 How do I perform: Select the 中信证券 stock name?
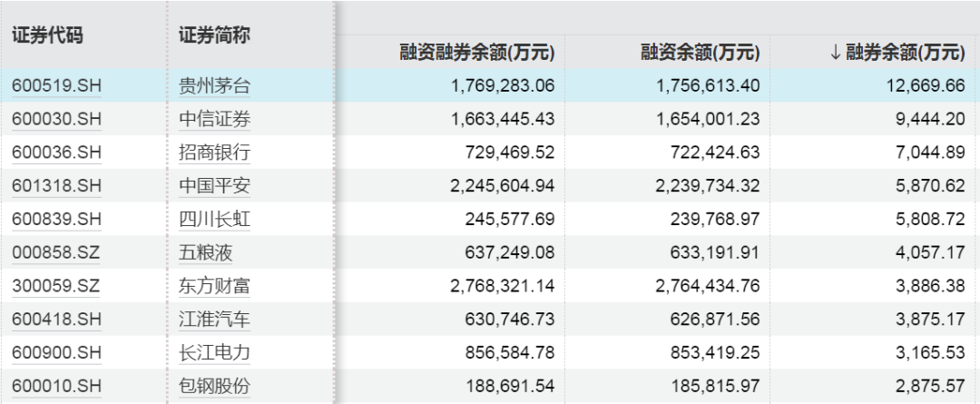(x=214, y=120)
